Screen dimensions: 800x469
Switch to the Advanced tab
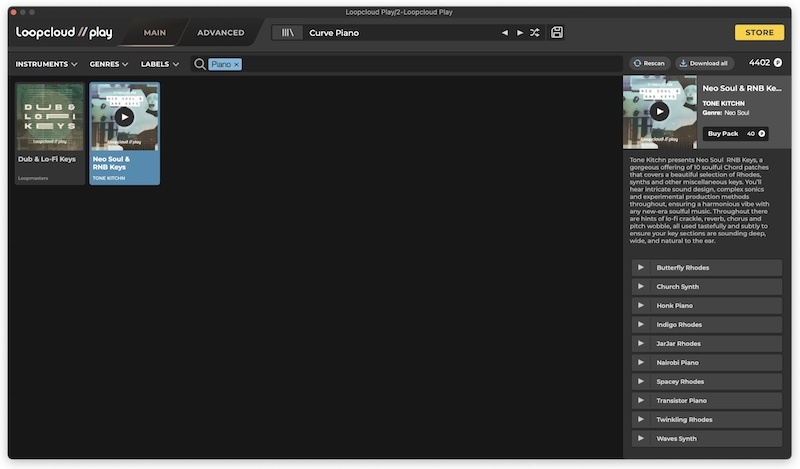click(220, 33)
